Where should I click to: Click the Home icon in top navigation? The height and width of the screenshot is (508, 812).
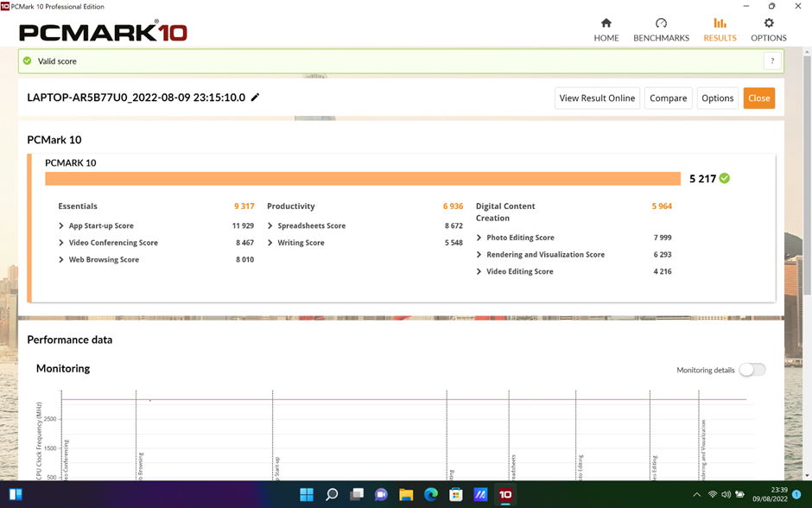click(606, 23)
